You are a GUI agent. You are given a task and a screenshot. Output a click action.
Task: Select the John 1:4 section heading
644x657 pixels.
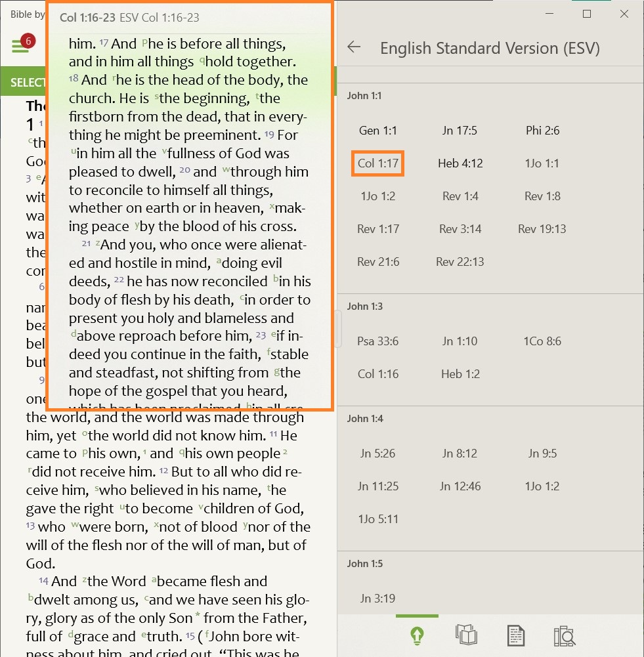(x=365, y=419)
